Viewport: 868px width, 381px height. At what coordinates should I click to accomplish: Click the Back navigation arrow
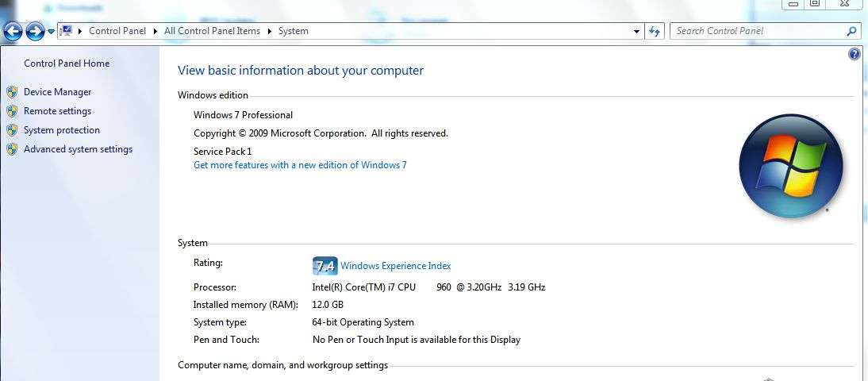click(13, 32)
